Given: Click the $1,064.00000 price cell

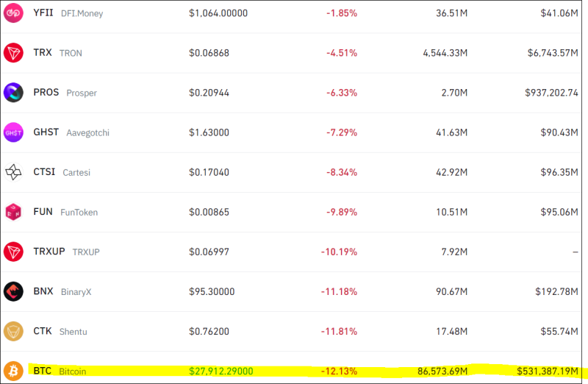Looking at the screenshot, I should [x=218, y=13].
